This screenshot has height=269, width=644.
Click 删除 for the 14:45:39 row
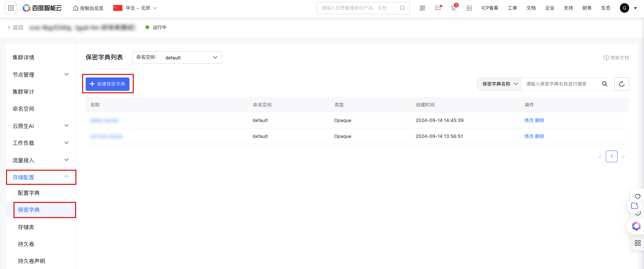pyautogui.click(x=540, y=121)
